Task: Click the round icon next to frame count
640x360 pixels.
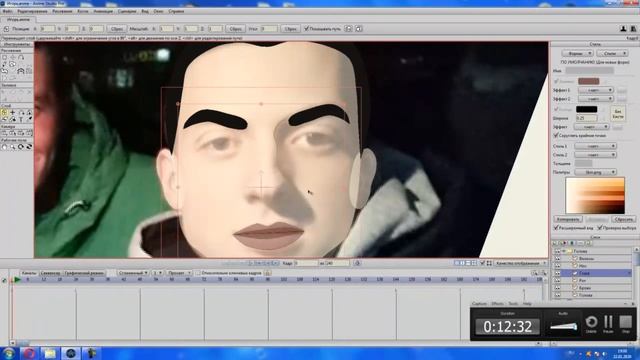Action: coord(357,263)
